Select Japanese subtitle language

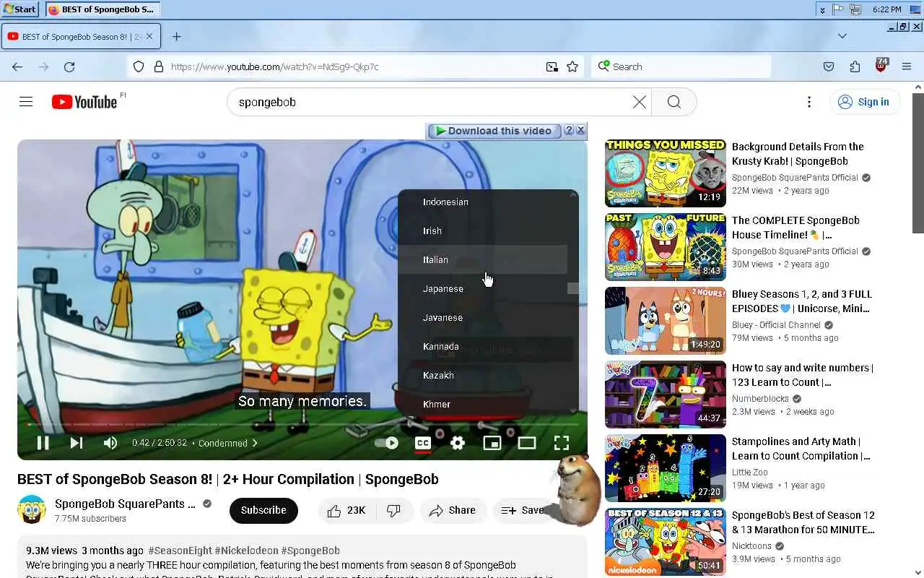pyautogui.click(x=483, y=288)
